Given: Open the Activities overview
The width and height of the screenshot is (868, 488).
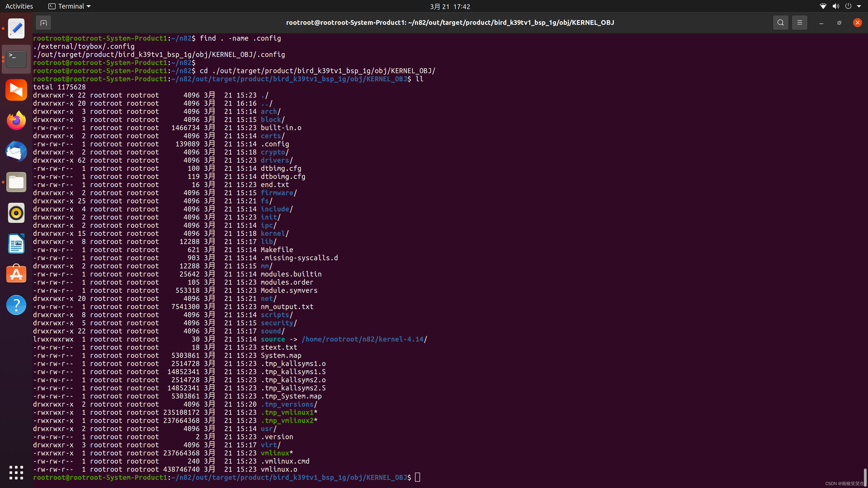Looking at the screenshot, I should click(x=19, y=6).
